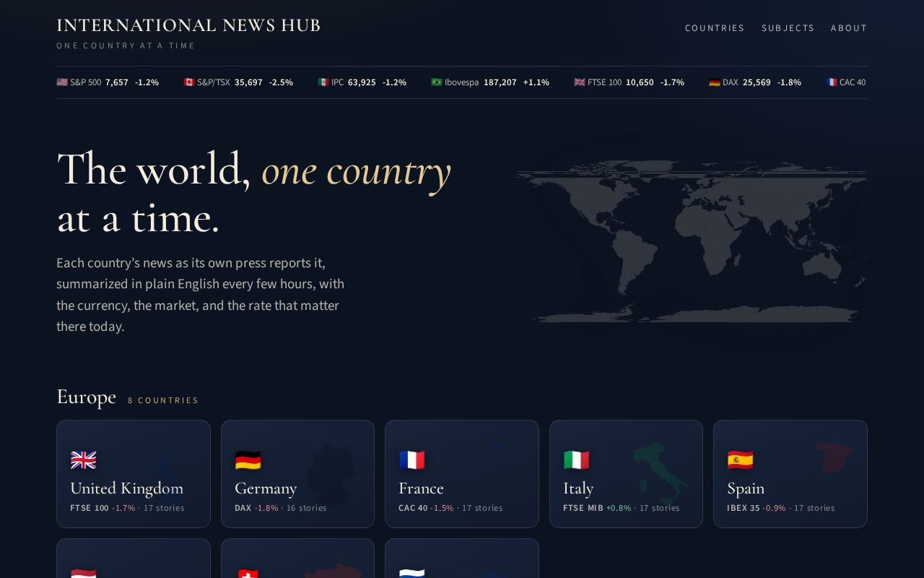Image resolution: width=924 pixels, height=578 pixels.
Task: Click the US flag in the ticker
Action: [x=62, y=82]
